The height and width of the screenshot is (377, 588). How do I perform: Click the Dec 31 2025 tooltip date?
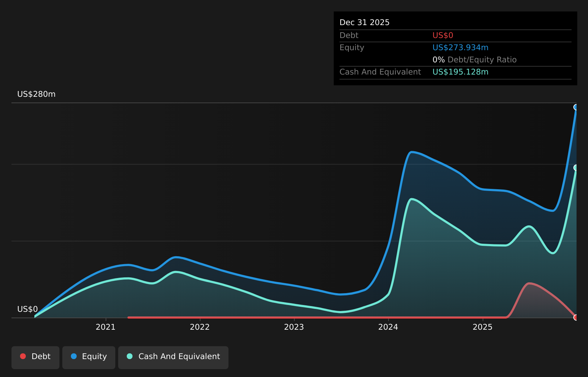point(365,23)
